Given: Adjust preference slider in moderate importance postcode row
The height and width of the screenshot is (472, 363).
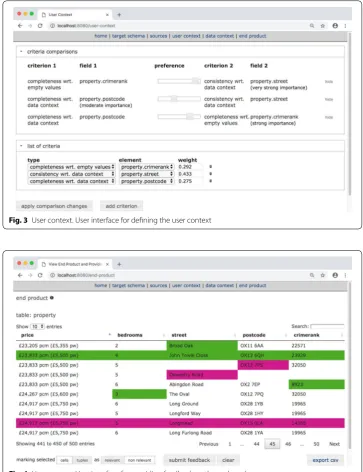Looking at the screenshot, I should point(179,99).
